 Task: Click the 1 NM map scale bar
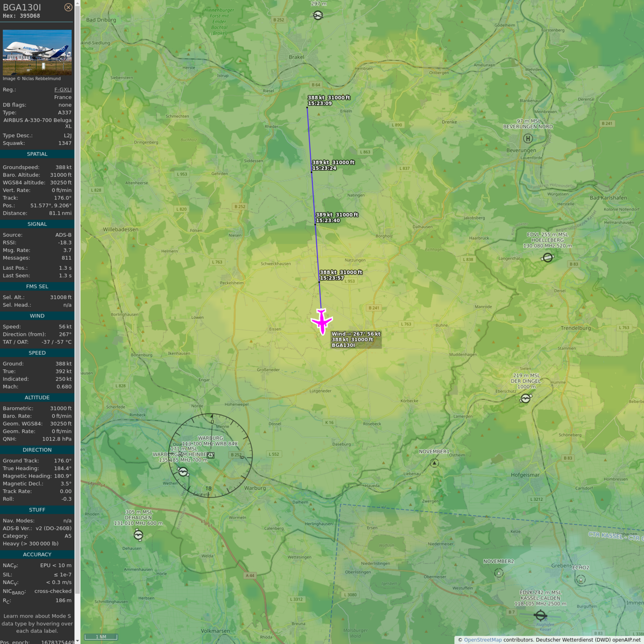click(x=101, y=637)
